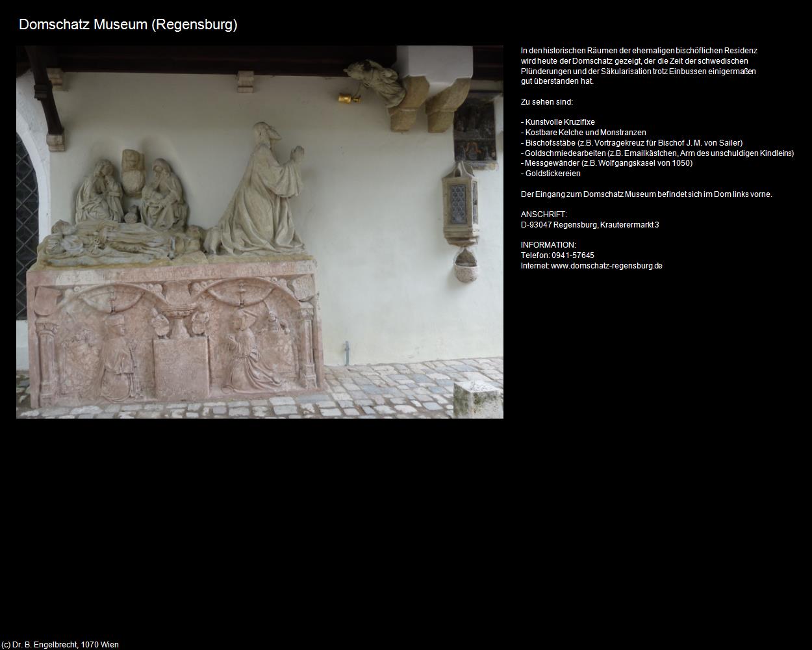Select the Goldschmiedearbeiten list entry
812x650 pixels.
[x=657, y=153]
